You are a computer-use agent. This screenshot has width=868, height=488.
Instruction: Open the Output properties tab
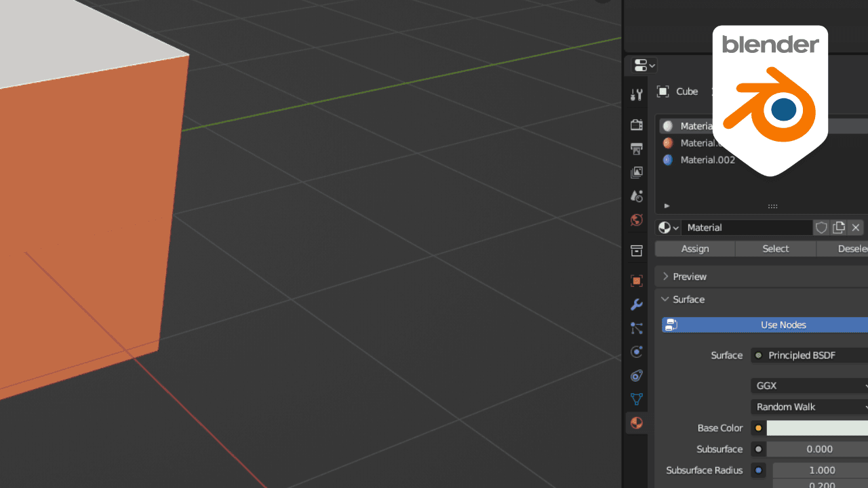click(636, 148)
